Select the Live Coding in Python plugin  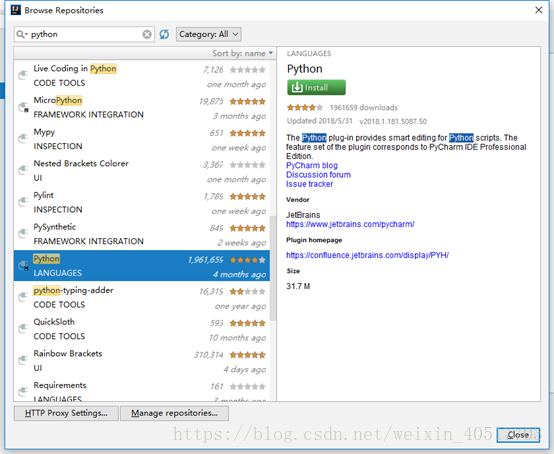[142, 76]
